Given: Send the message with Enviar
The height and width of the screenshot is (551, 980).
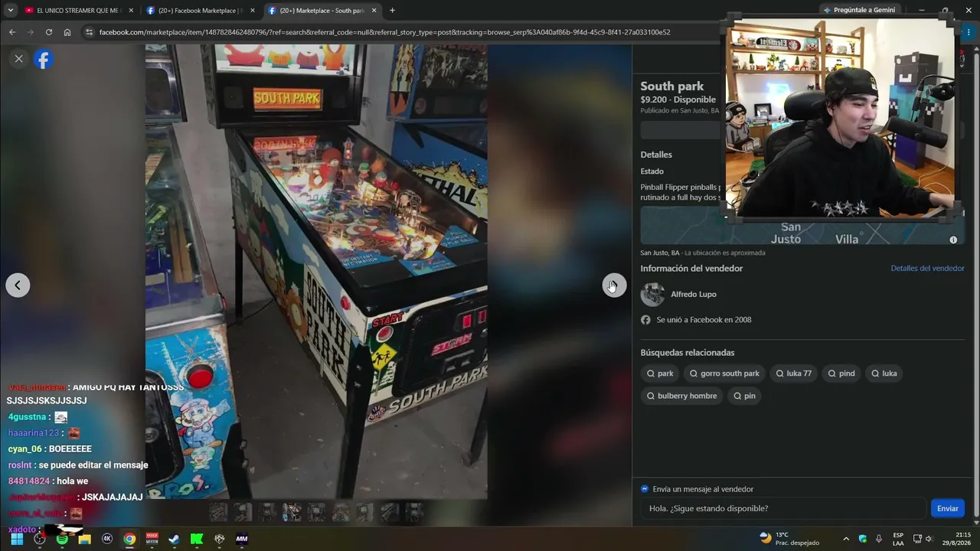Looking at the screenshot, I should tap(947, 509).
